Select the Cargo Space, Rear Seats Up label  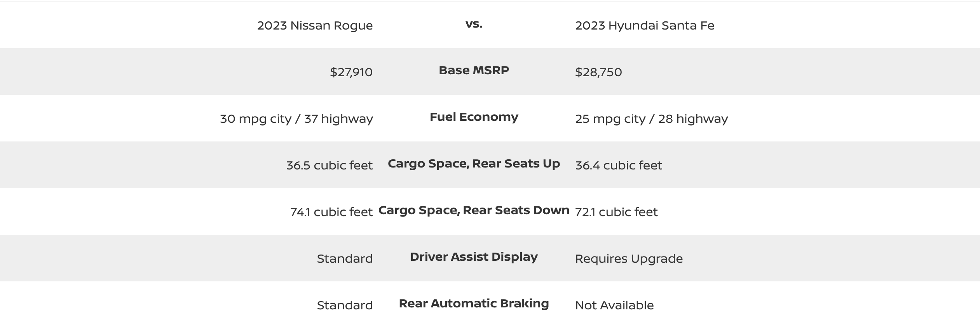pyautogui.click(x=474, y=164)
